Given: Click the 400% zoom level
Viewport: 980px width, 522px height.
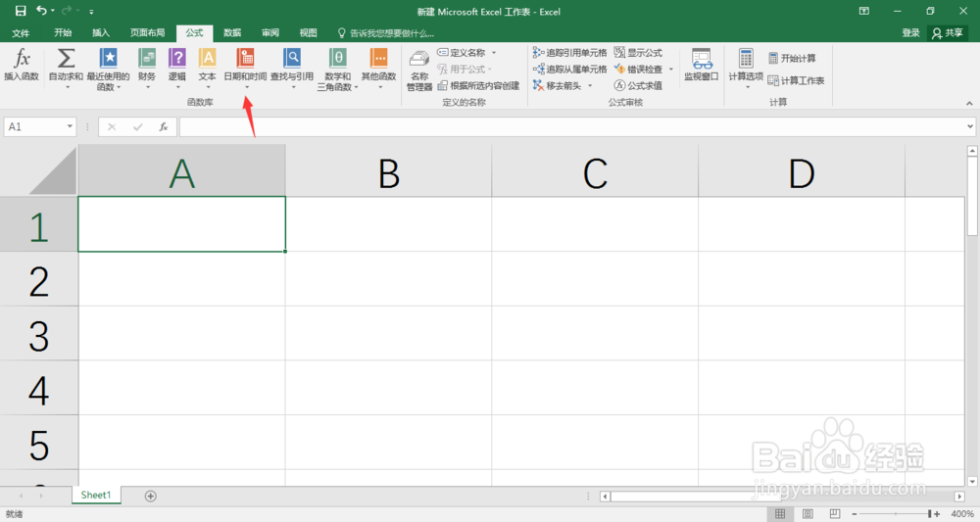Looking at the screenshot, I should (x=962, y=514).
